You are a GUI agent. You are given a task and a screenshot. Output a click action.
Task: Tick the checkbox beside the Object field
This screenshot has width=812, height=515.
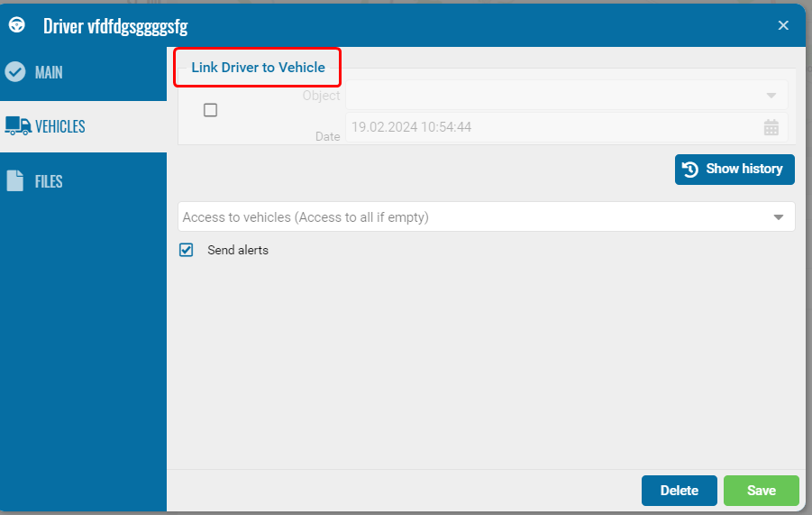[210, 110]
